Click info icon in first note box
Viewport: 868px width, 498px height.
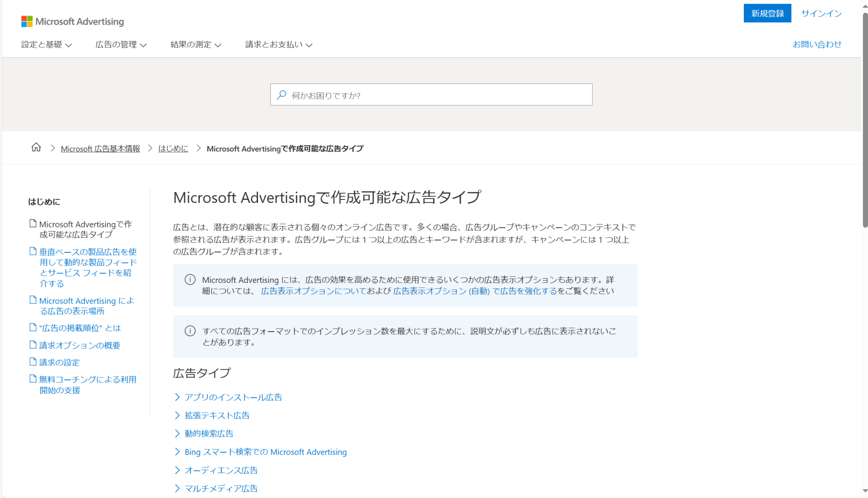pos(190,279)
